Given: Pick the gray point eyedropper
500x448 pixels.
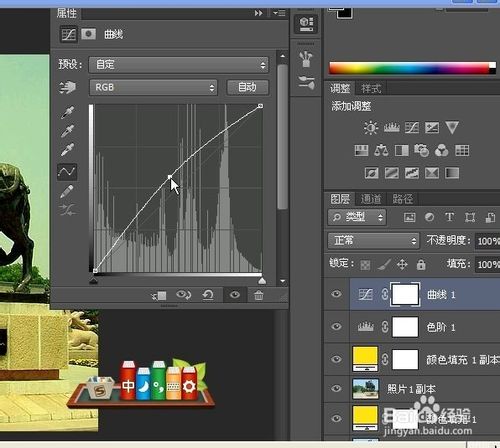Looking at the screenshot, I should [x=67, y=131].
